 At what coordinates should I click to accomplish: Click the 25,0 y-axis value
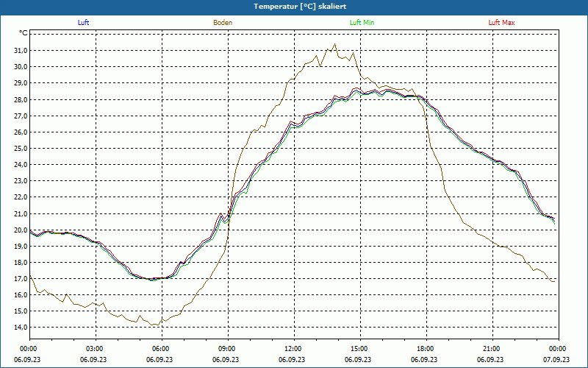pyautogui.click(x=21, y=149)
